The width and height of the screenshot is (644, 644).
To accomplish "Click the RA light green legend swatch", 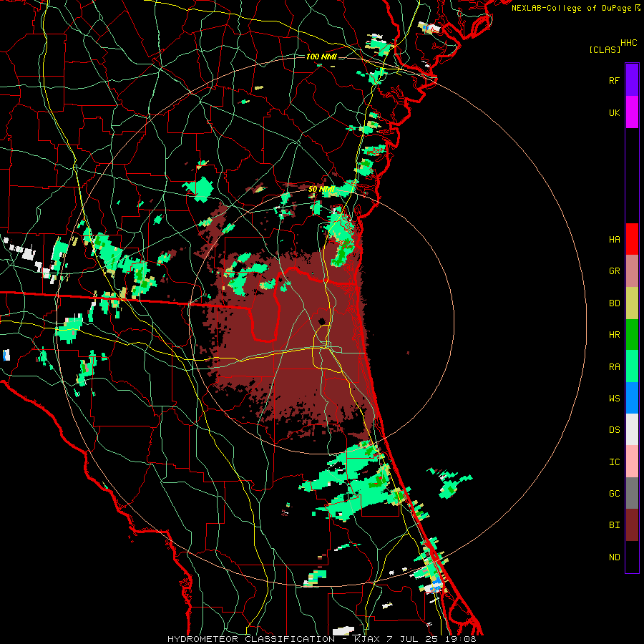I will pos(632,366).
